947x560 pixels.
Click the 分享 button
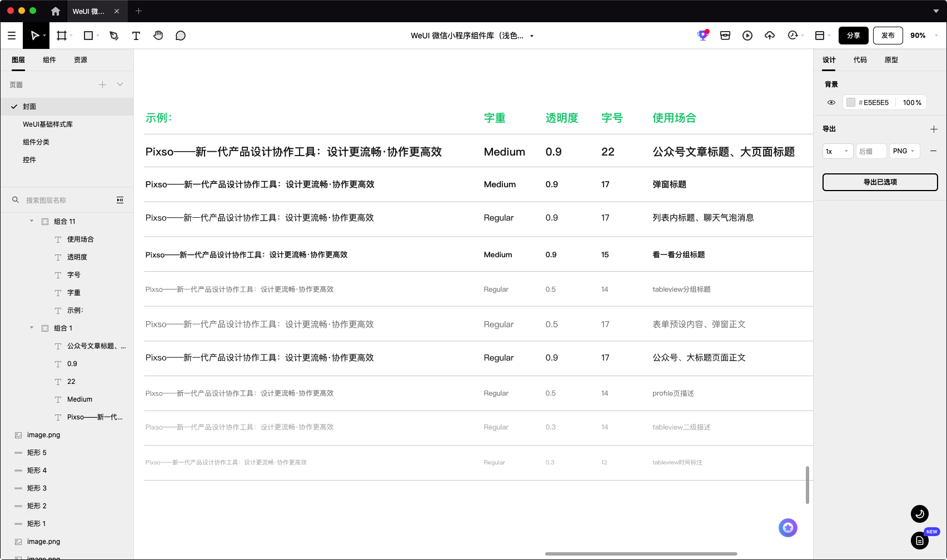tap(854, 36)
